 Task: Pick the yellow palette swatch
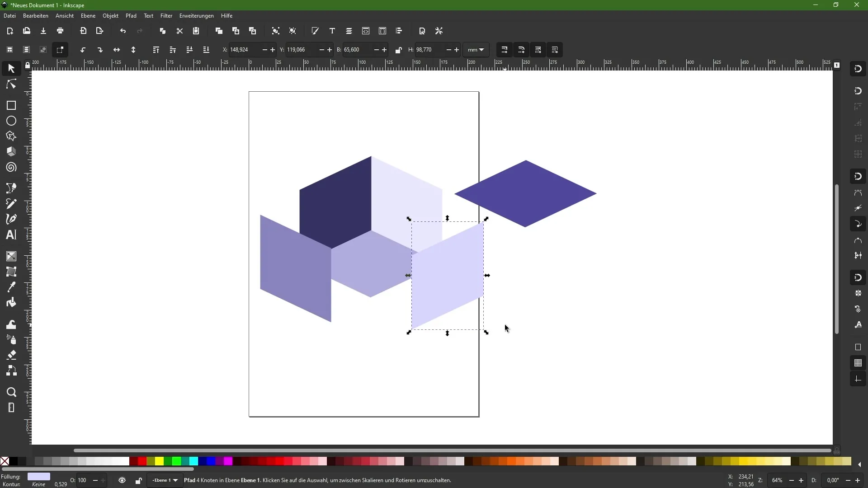click(159, 461)
